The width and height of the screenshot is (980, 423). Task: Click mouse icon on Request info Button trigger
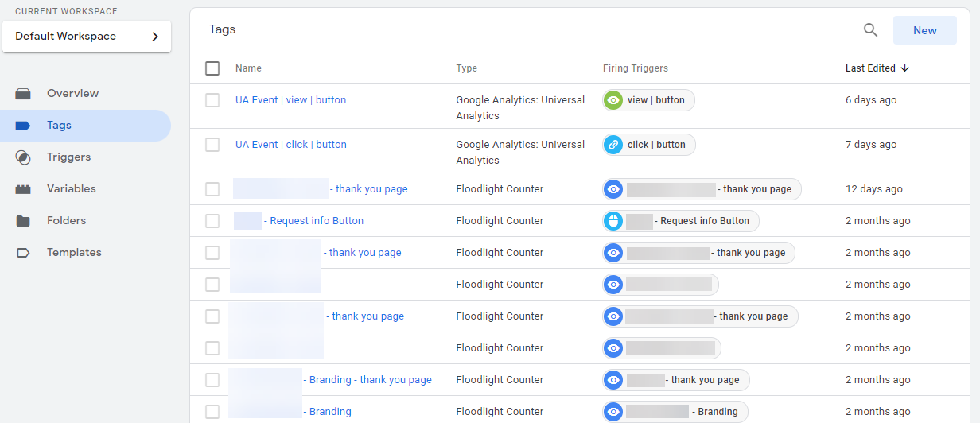click(612, 221)
